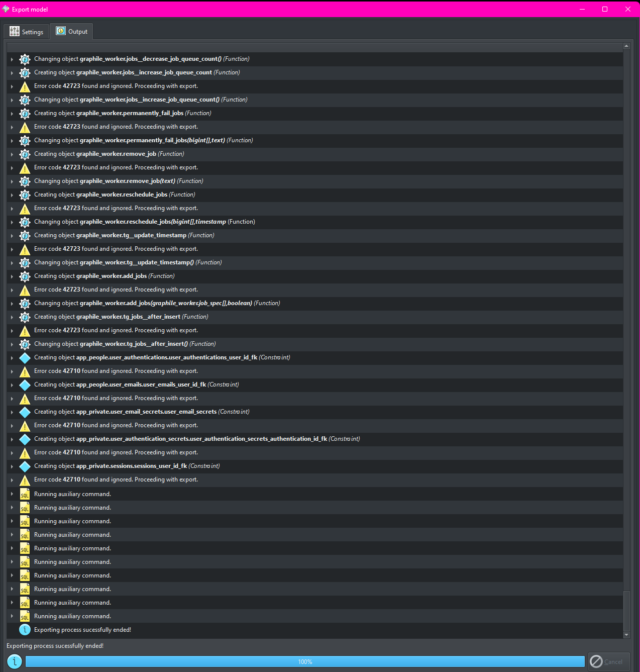This screenshot has height=672, width=640.
Task: Click the constraint icon for user_emails_user_id_fk
Action: coord(25,385)
